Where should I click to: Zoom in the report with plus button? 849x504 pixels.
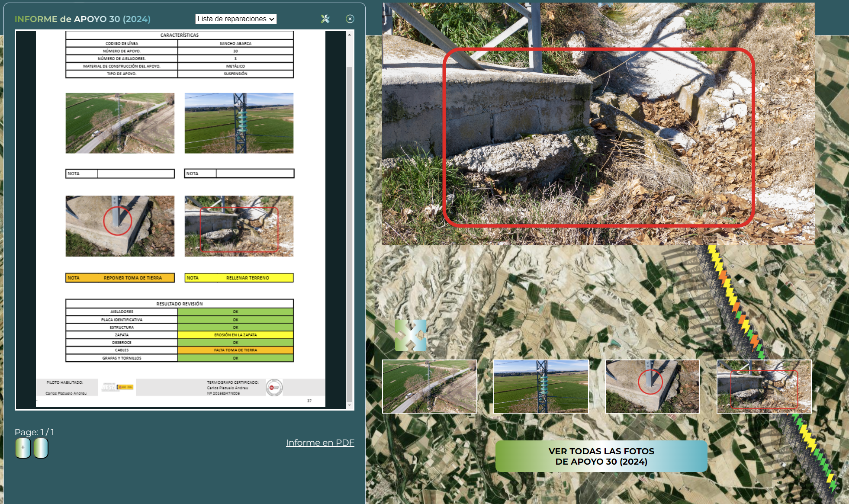click(x=23, y=448)
